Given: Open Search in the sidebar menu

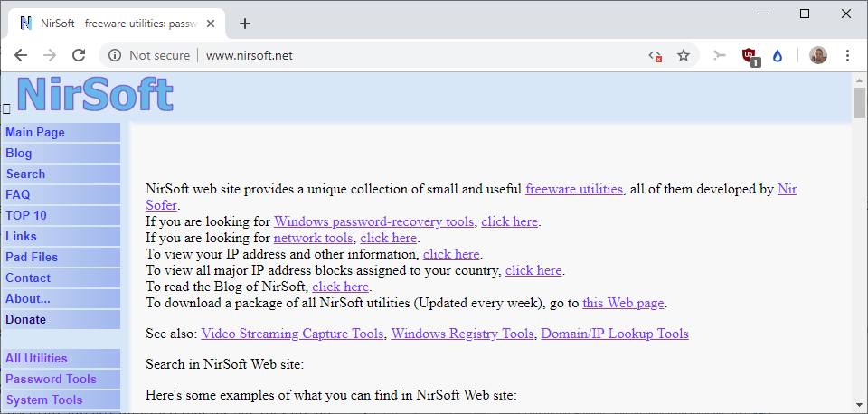Looking at the screenshot, I should coord(61,174).
